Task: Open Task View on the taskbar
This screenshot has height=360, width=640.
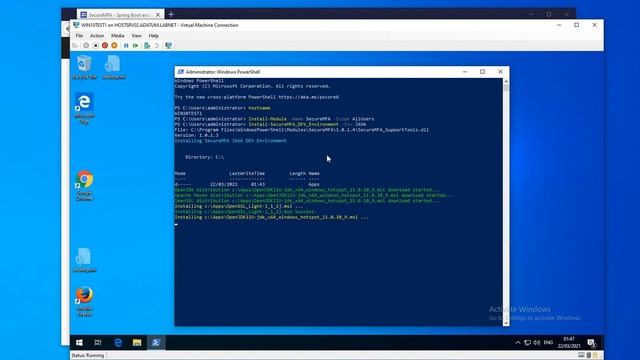Action: [x=98, y=342]
